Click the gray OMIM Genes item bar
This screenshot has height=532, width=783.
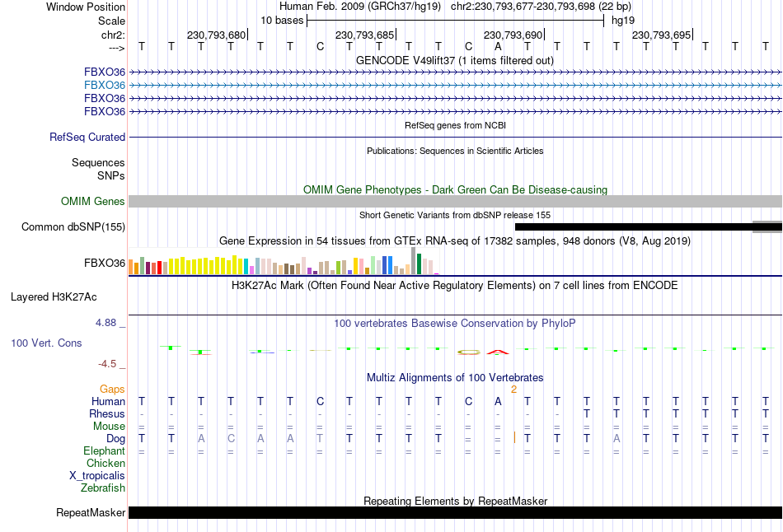[456, 201]
